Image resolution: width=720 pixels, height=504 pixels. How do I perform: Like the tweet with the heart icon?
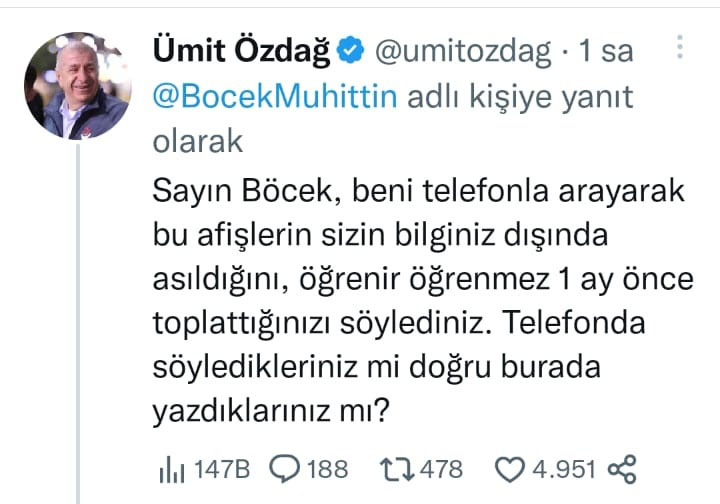pyautogui.click(x=514, y=468)
